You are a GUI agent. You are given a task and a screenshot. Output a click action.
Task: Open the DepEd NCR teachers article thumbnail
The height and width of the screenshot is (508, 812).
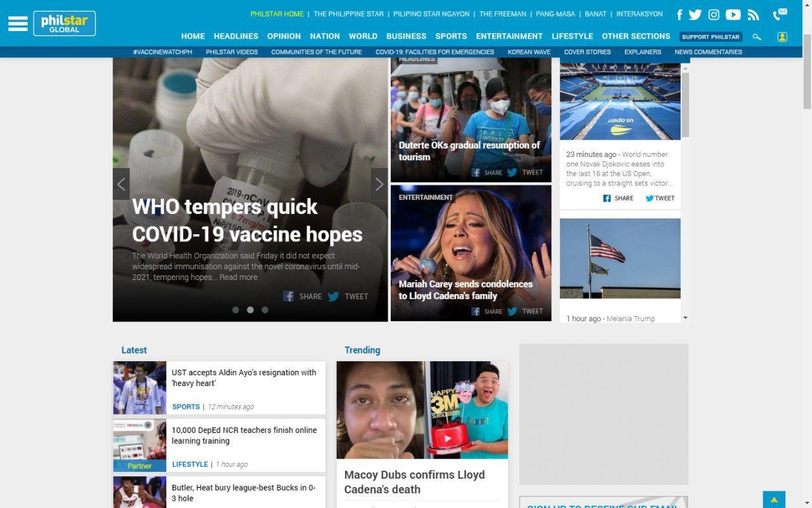(140, 445)
